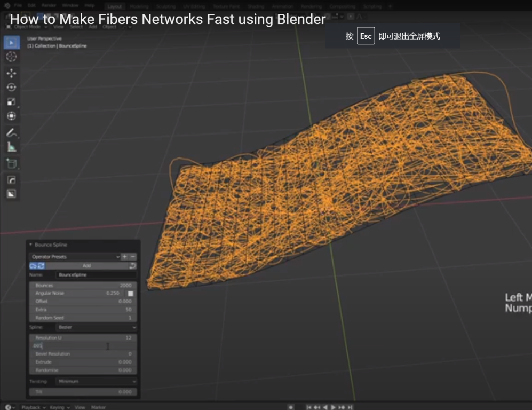Open the Keying dropdown in the timeline

click(x=60, y=407)
